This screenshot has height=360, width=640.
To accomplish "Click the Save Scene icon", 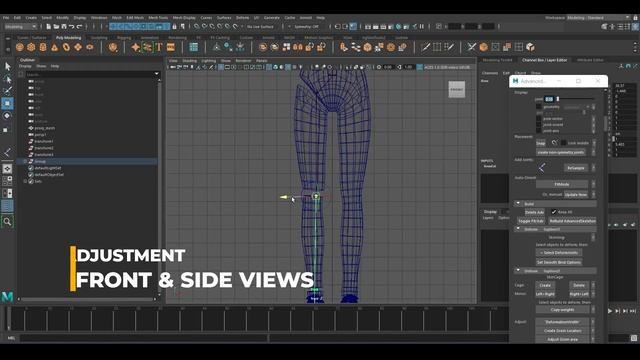I will click(x=64, y=27).
